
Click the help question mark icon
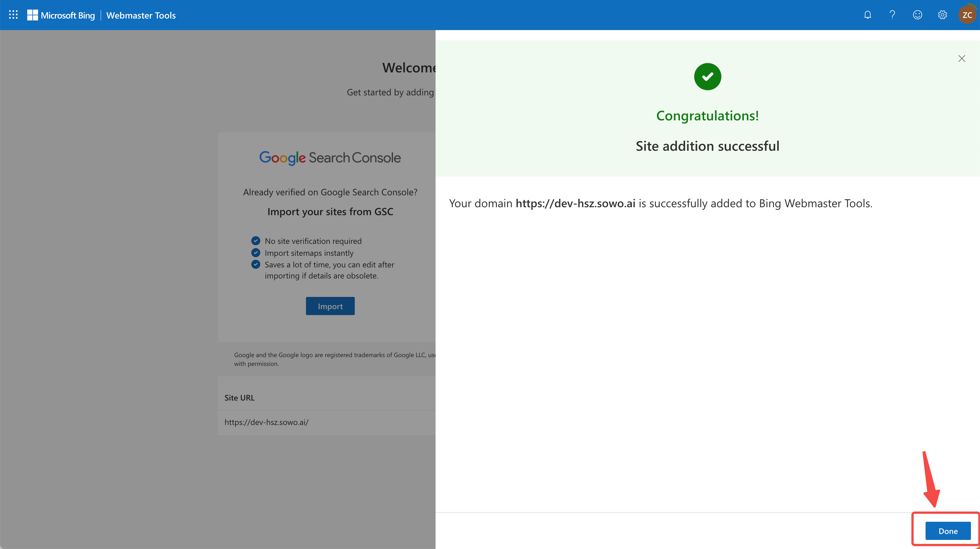pos(892,15)
